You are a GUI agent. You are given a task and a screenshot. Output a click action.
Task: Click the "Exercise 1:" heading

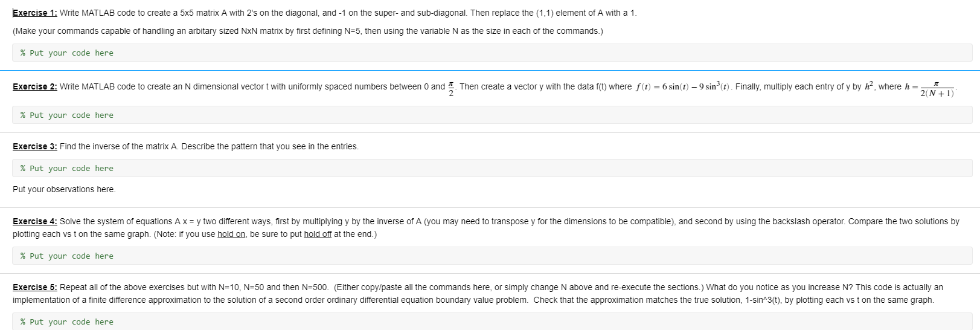(x=34, y=13)
